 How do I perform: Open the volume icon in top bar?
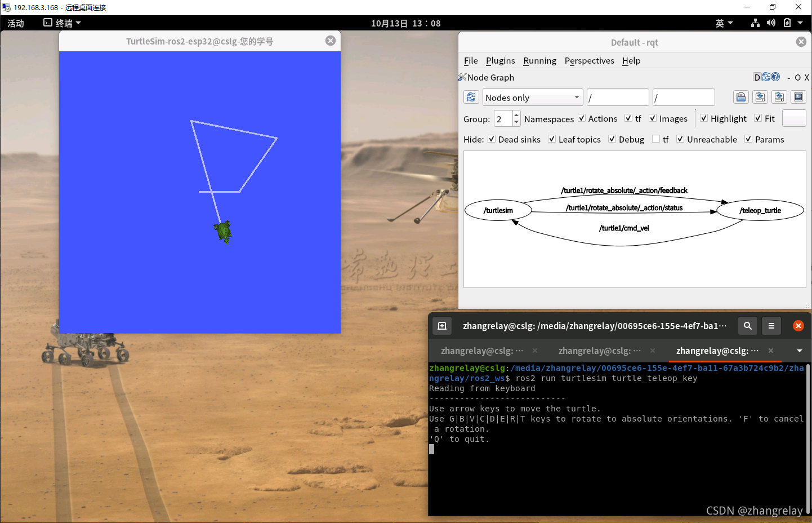tap(771, 23)
